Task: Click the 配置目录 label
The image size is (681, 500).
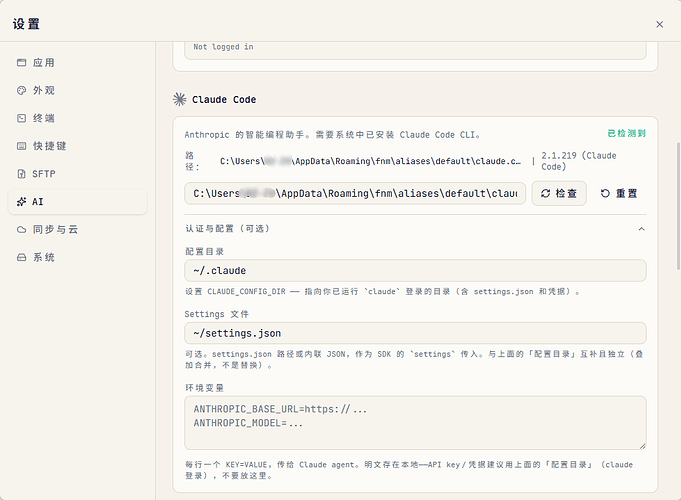Action: tap(205, 252)
